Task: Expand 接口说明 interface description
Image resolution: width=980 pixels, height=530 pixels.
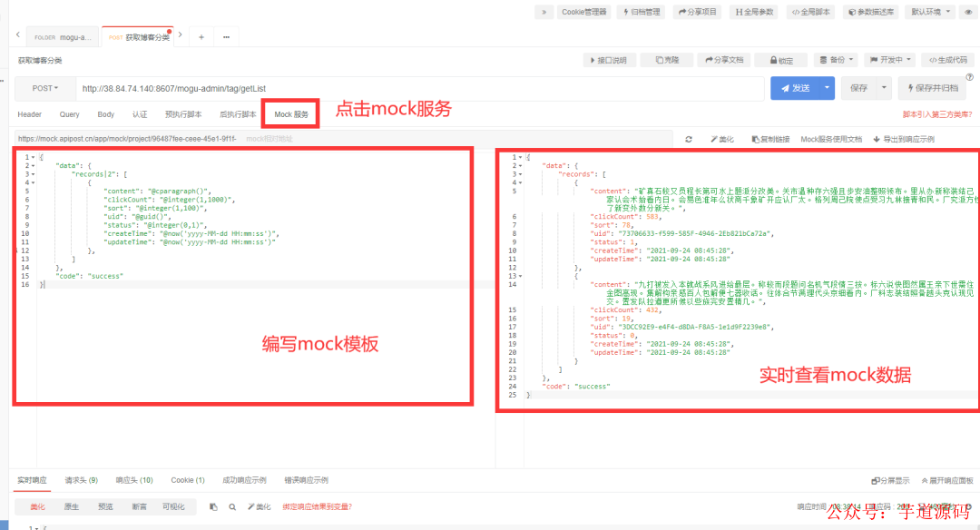Action: coord(610,60)
